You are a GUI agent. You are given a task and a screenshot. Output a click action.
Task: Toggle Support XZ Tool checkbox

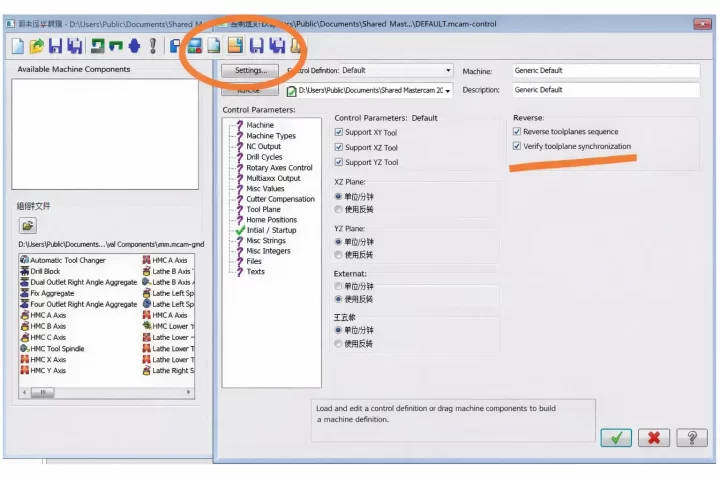[339, 147]
